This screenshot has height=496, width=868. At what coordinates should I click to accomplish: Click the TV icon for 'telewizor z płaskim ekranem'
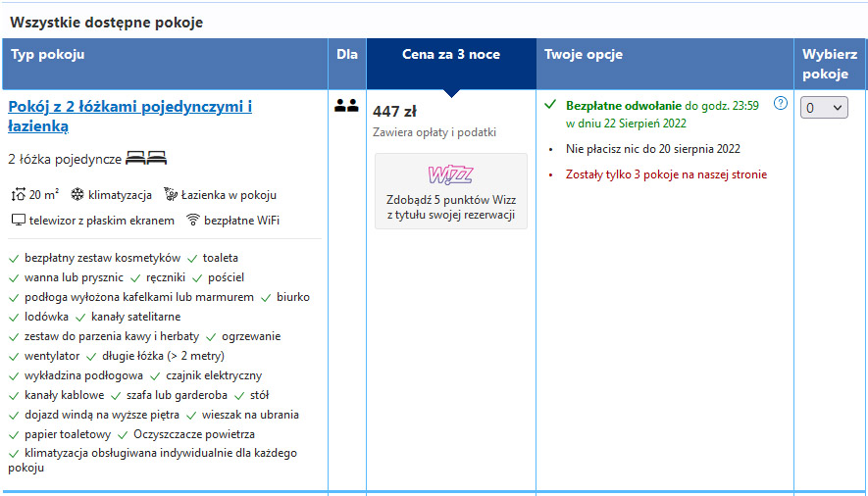[x=19, y=221]
